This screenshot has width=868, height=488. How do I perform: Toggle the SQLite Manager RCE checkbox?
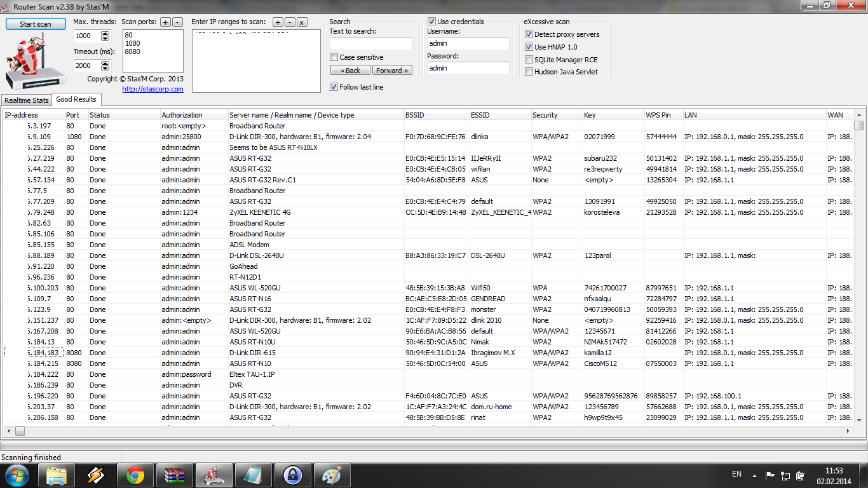[x=529, y=60]
